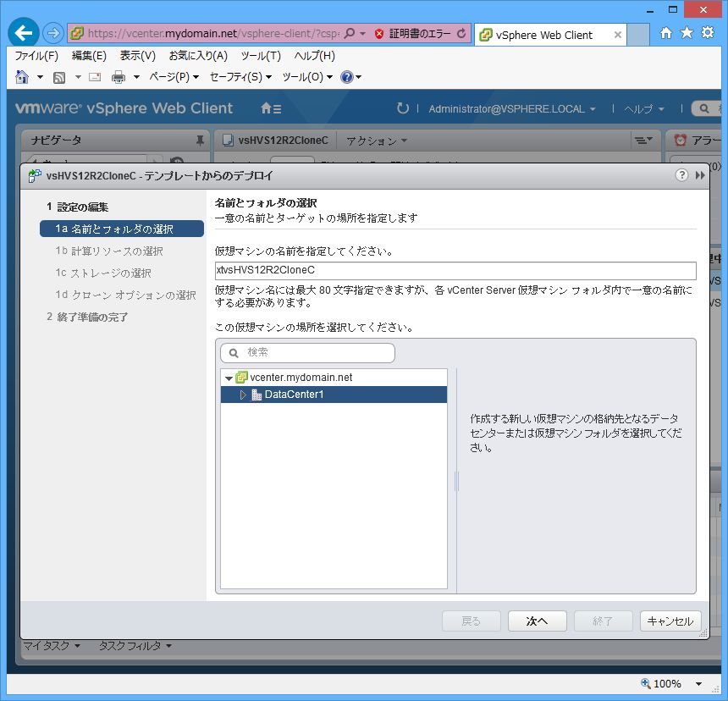Click the RSS feeds icon in command bar

coord(59,77)
